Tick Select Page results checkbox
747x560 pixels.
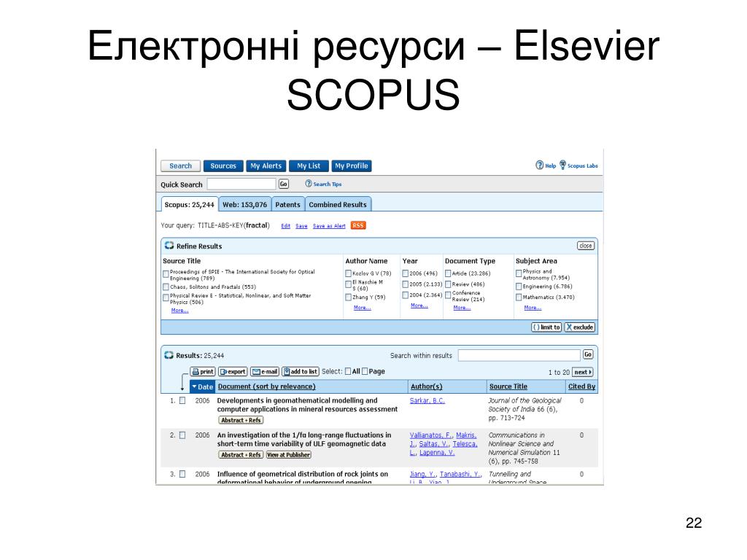coord(365,371)
